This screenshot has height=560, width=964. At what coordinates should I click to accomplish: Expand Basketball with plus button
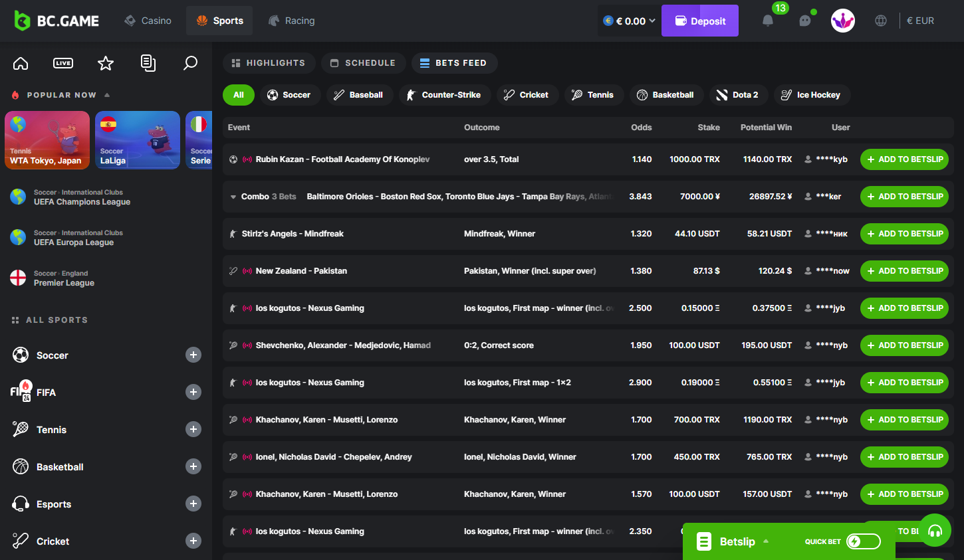pyautogui.click(x=193, y=466)
